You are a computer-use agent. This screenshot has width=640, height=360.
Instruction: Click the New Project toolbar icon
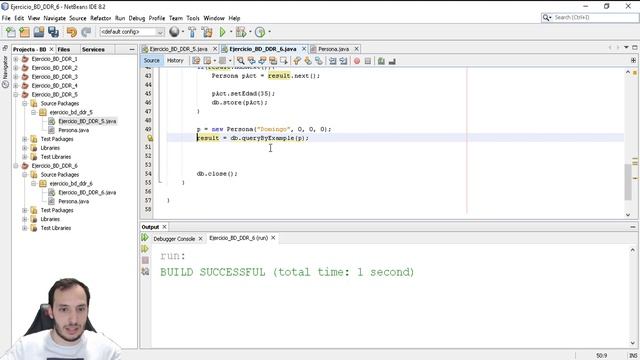(24, 32)
